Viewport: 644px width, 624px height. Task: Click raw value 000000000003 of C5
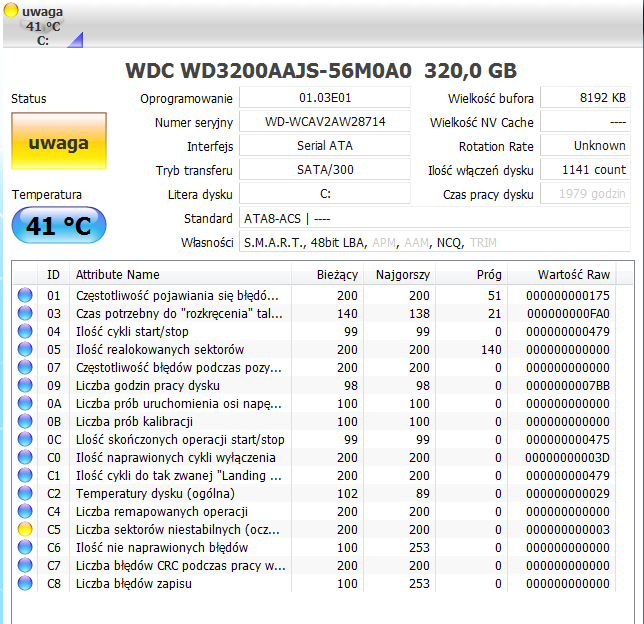(568, 530)
